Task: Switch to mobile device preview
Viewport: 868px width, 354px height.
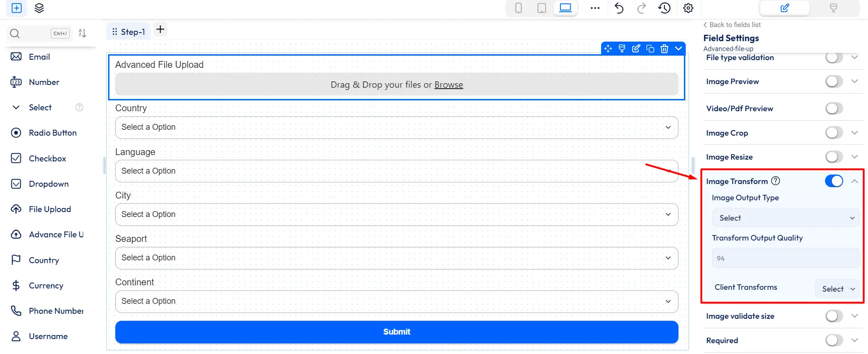Action: 518,8
